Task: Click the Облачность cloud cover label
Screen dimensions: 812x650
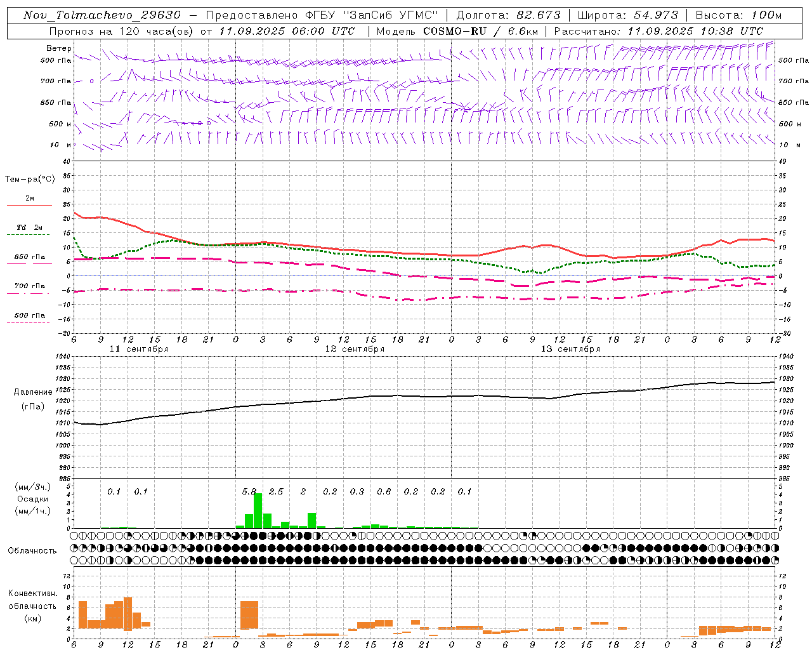Action: tap(32, 551)
